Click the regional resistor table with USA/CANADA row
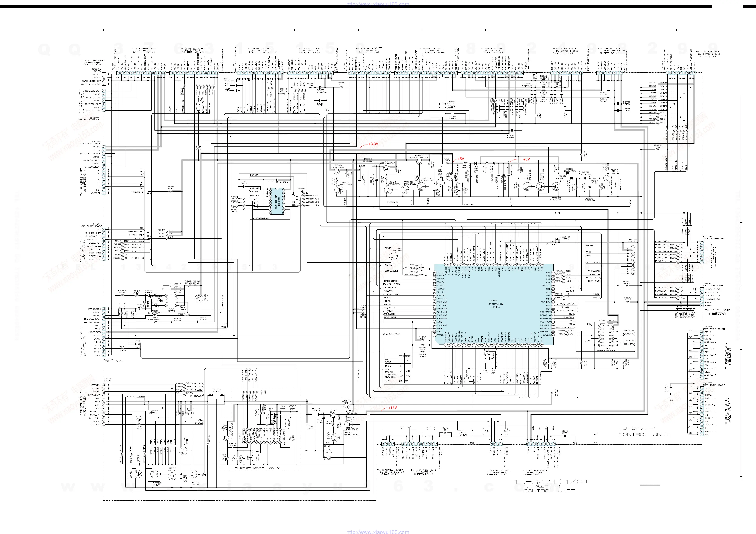Screen dimensions: 756x534 (x=398, y=368)
